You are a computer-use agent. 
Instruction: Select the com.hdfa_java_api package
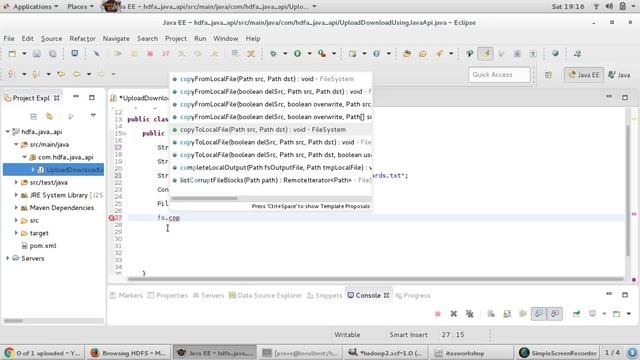tap(61, 157)
